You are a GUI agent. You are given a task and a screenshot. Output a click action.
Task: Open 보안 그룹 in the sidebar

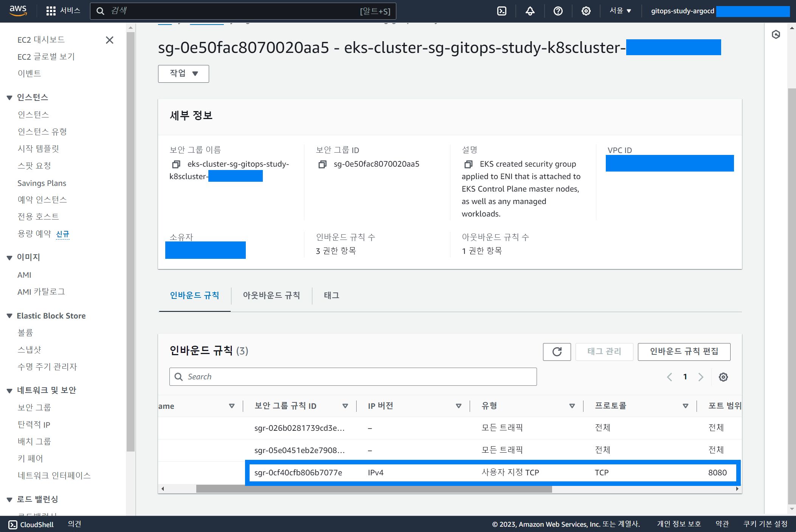click(34, 407)
